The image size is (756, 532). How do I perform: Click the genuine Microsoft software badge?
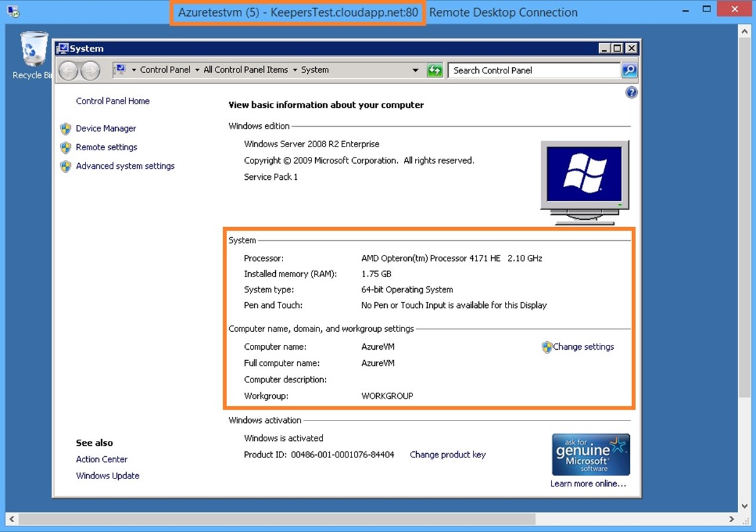590,454
